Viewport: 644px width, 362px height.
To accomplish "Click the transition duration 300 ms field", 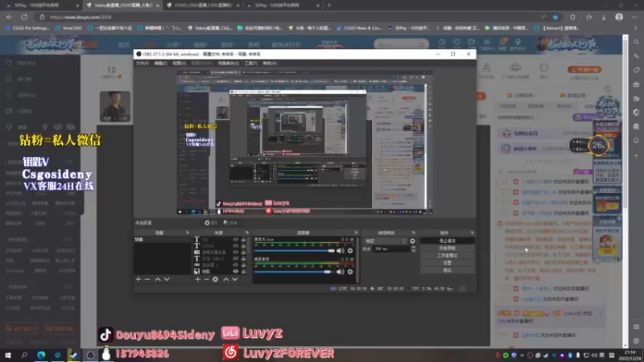I will (x=391, y=249).
